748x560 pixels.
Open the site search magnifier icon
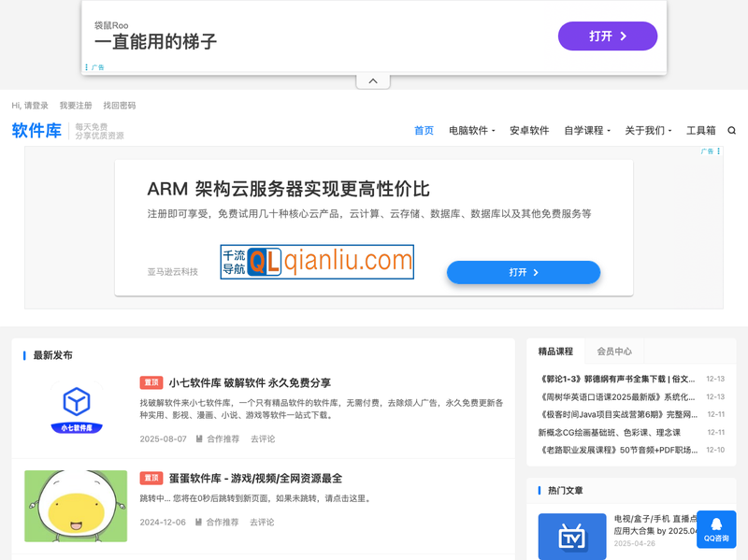(x=732, y=131)
